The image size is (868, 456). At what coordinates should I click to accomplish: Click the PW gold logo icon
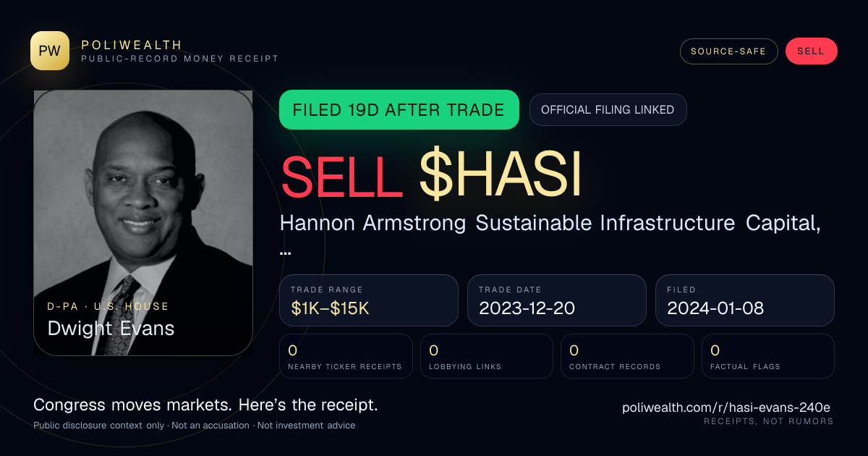pyautogui.click(x=50, y=51)
